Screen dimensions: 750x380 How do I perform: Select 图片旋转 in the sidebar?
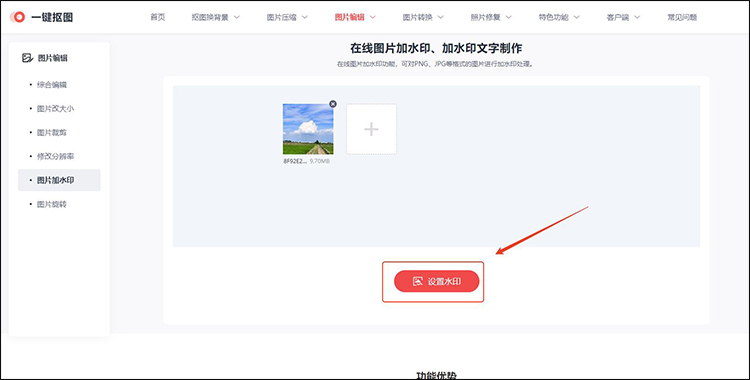52,204
